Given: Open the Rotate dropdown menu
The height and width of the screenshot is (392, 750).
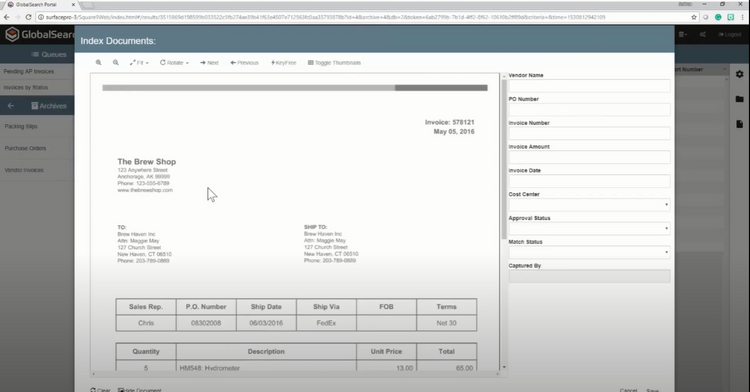Looking at the screenshot, I should [174, 63].
